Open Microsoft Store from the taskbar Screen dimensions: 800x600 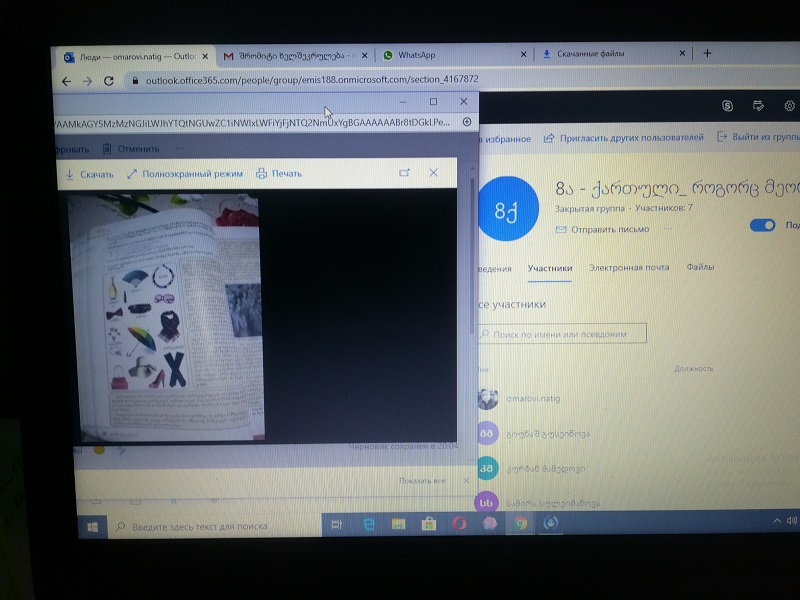point(429,524)
